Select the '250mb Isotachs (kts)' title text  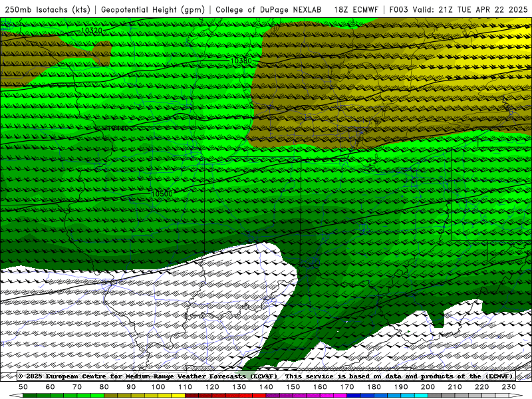tap(47, 9)
